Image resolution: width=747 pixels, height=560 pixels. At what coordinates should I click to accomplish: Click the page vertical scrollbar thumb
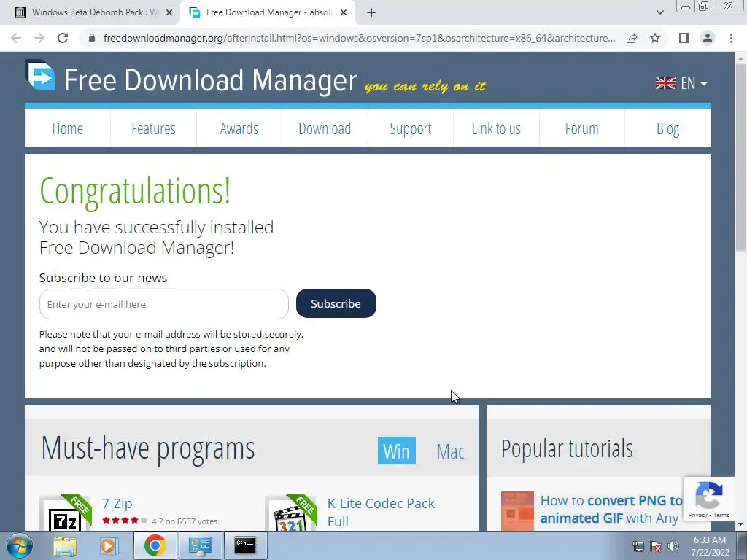[x=741, y=157]
